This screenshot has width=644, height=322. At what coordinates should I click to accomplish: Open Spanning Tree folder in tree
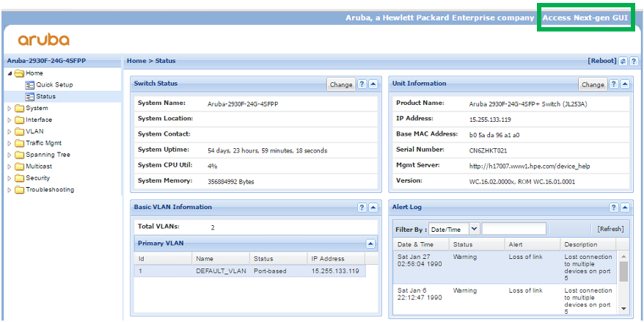click(x=43, y=155)
